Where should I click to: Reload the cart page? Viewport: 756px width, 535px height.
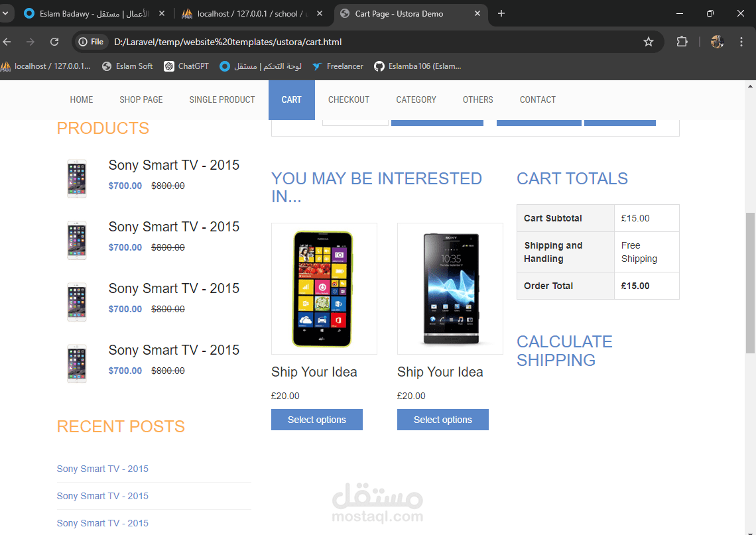(54, 42)
